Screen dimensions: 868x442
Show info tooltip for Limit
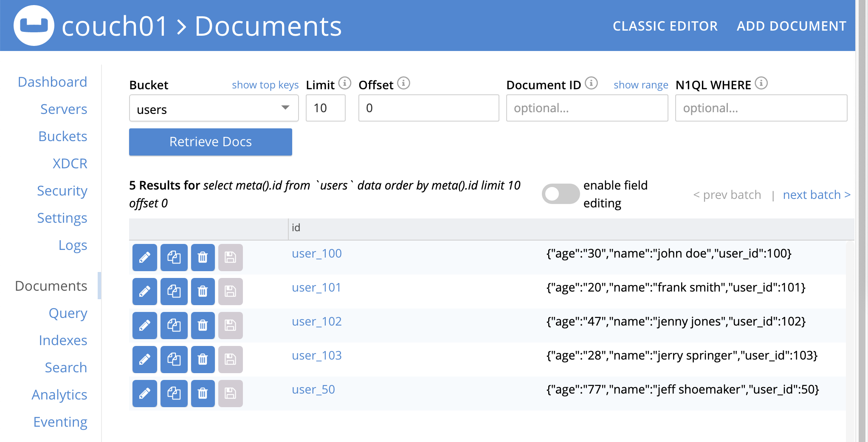(x=345, y=83)
